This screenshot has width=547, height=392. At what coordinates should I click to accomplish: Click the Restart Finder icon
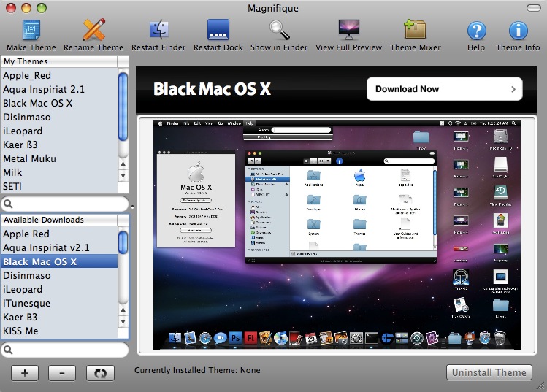[x=158, y=30]
